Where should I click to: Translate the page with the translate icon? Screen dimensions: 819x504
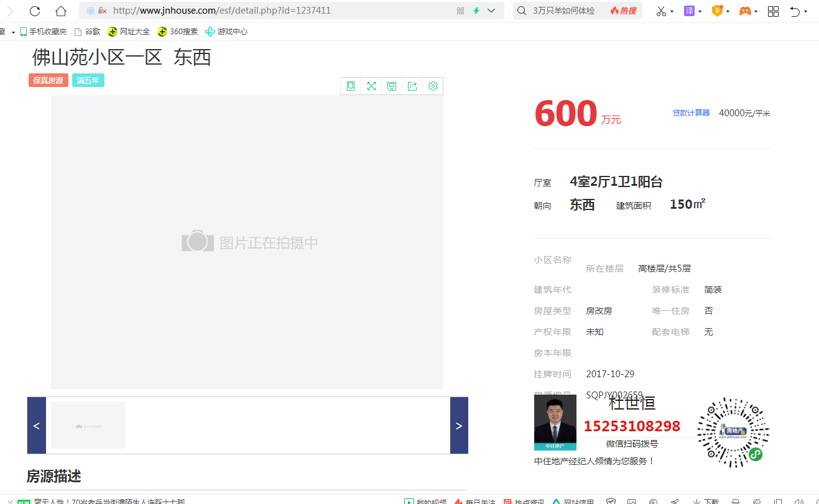pyautogui.click(x=689, y=11)
